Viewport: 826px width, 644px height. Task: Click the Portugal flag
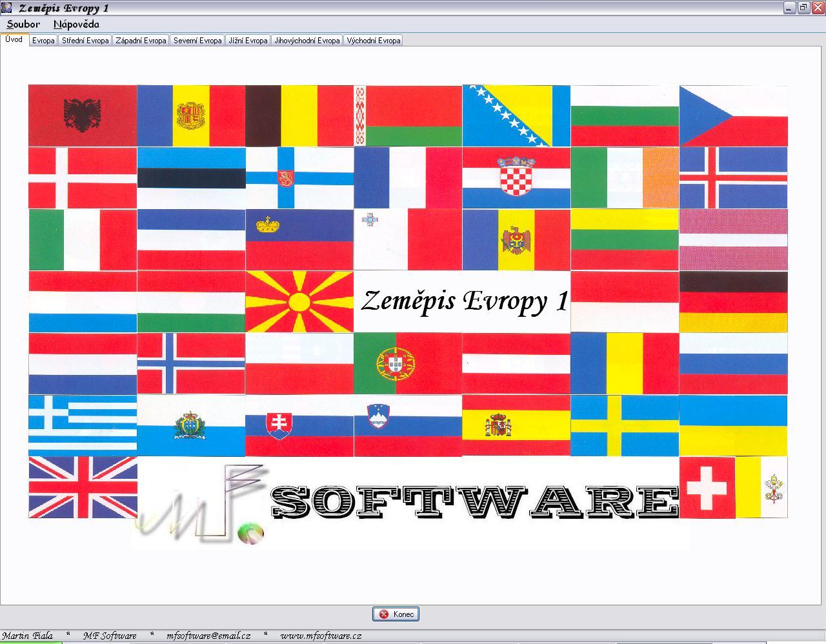[408, 363]
